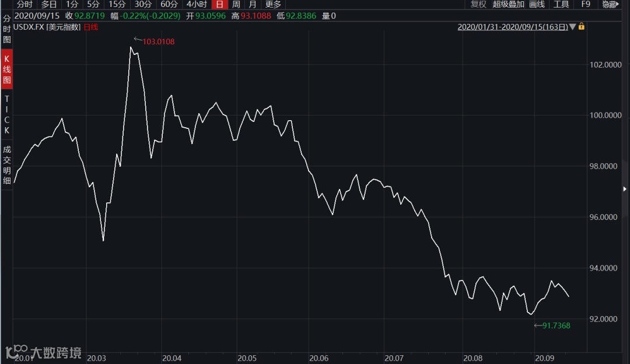Click the 20.09 time axis label

coord(544,358)
